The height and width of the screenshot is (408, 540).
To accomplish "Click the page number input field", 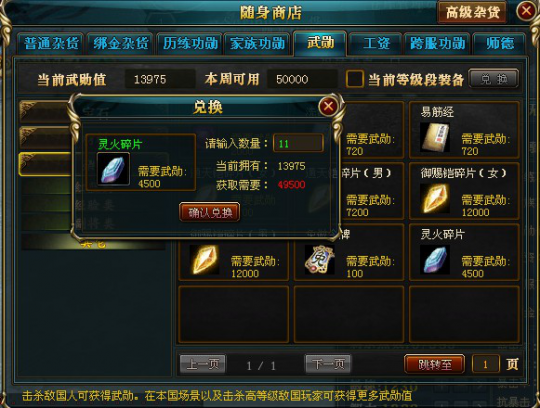I will coord(486,364).
